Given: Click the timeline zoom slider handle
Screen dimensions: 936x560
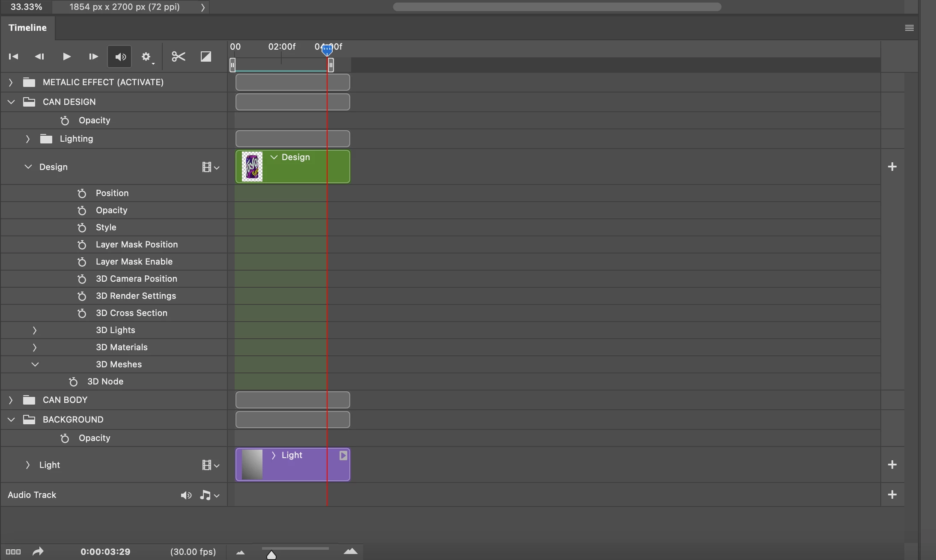Looking at the screenshot, I should coord(271,555).
